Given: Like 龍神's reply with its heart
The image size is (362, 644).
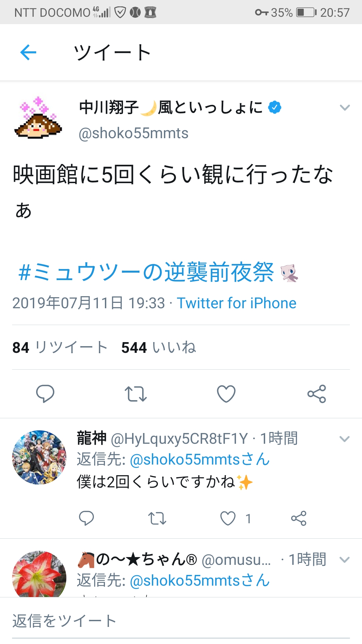Looking at the screenshot, I should coord(228,518).
